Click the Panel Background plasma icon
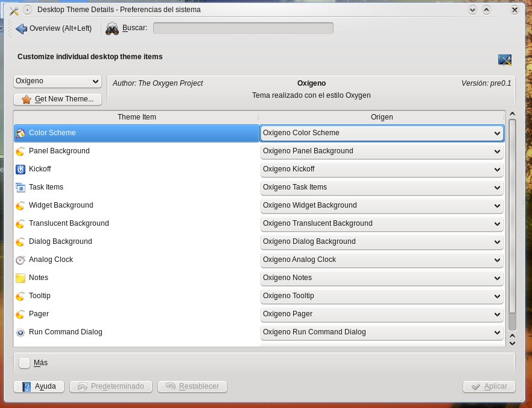The width and height of the screenshot is (532, 408). point(21,151)
